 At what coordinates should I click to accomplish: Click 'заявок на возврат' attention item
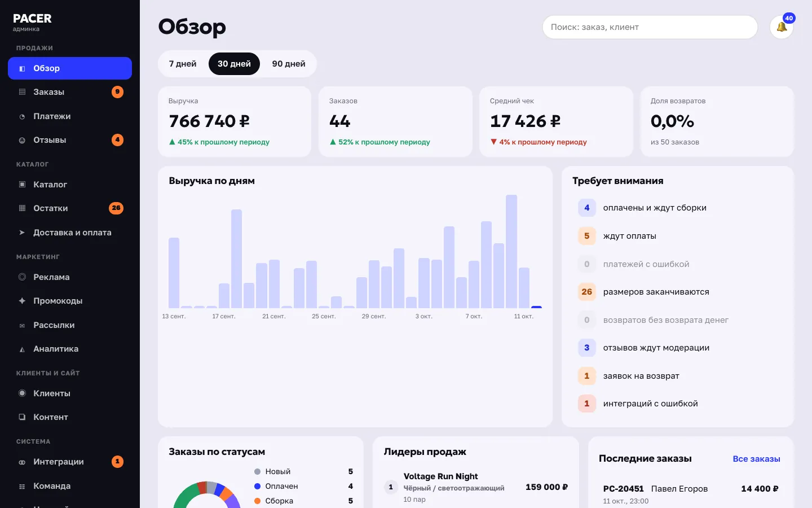click(x=678, y=376)
